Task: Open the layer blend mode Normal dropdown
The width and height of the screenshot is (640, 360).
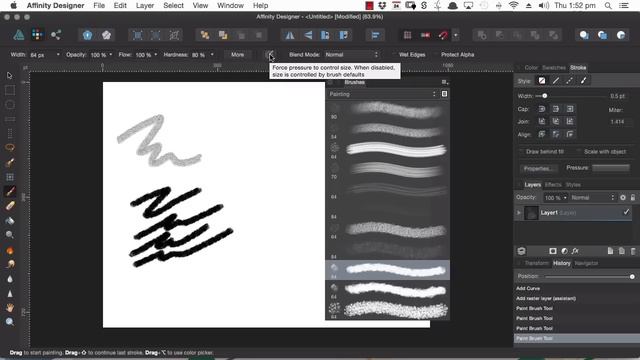Action: pyautogui.click(x=592, y=198)
